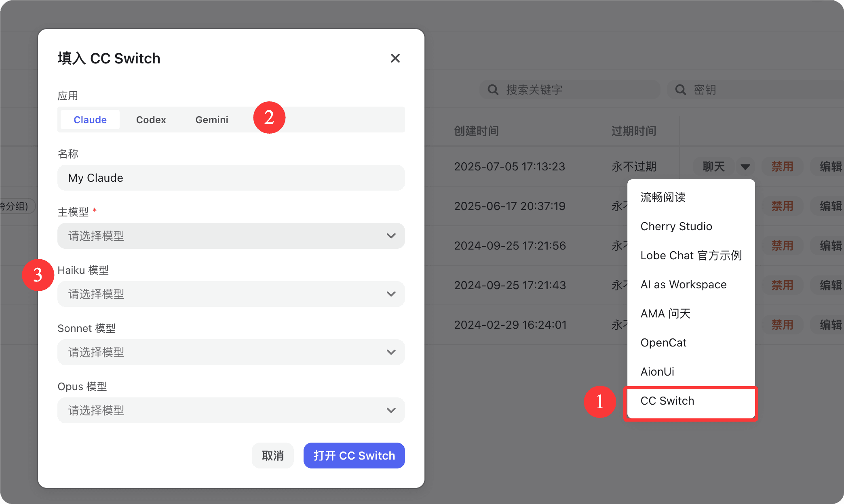This screenshot has width=844, height=504.
Task: Click the 取消 button
Action: pyautogui.click(x=272, y=455)
